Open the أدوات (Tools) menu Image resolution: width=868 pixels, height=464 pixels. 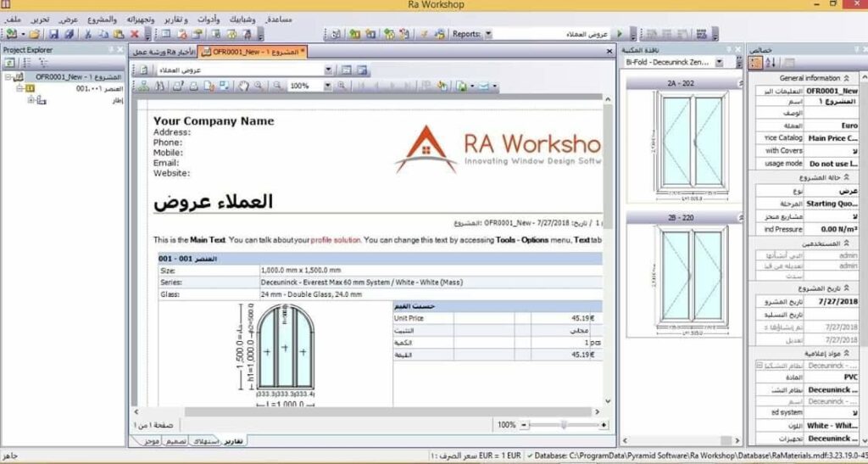coord(209,20)
